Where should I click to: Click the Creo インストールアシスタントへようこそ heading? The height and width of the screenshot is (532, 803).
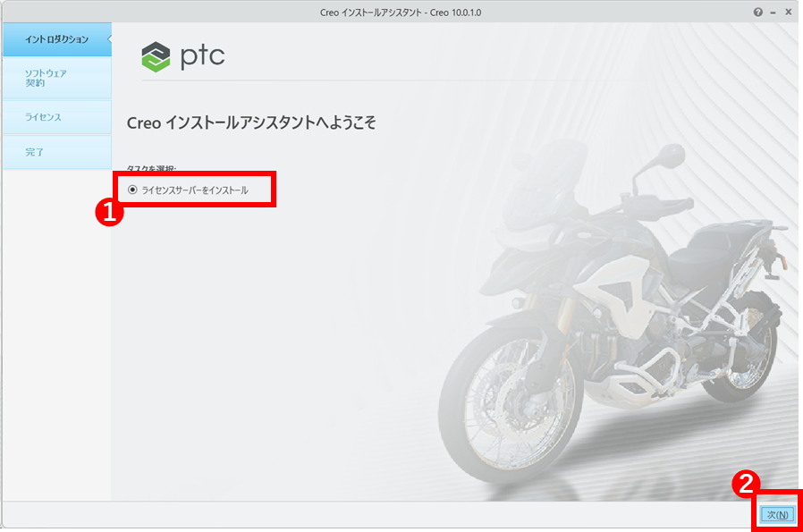click(251, 123)
